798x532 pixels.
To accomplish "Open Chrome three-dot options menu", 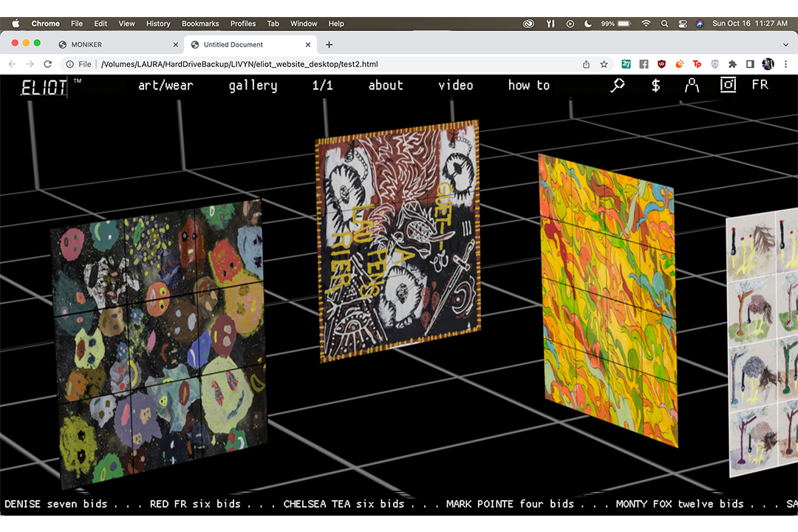I will click(785, 64).
